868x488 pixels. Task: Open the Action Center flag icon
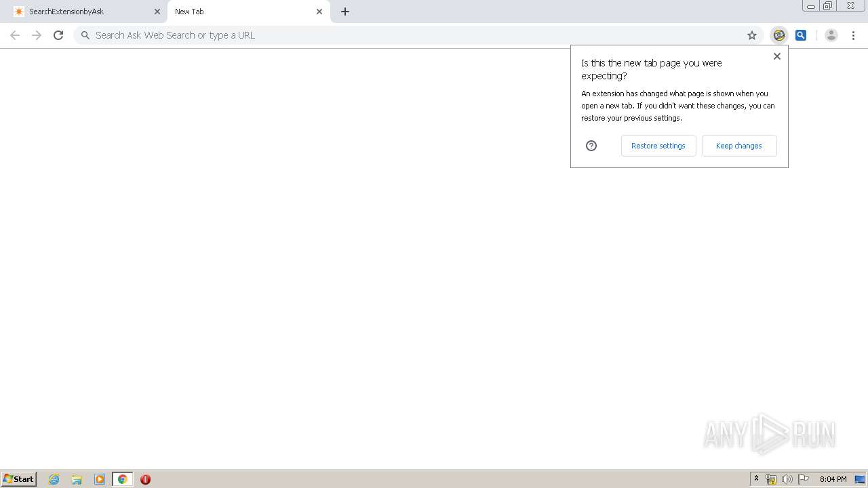[804, 479]
